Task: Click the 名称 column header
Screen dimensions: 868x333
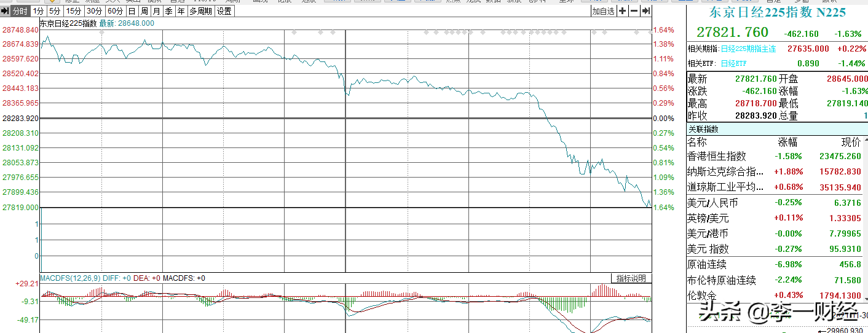Action: pyautogui.click(x=698, y=142)
